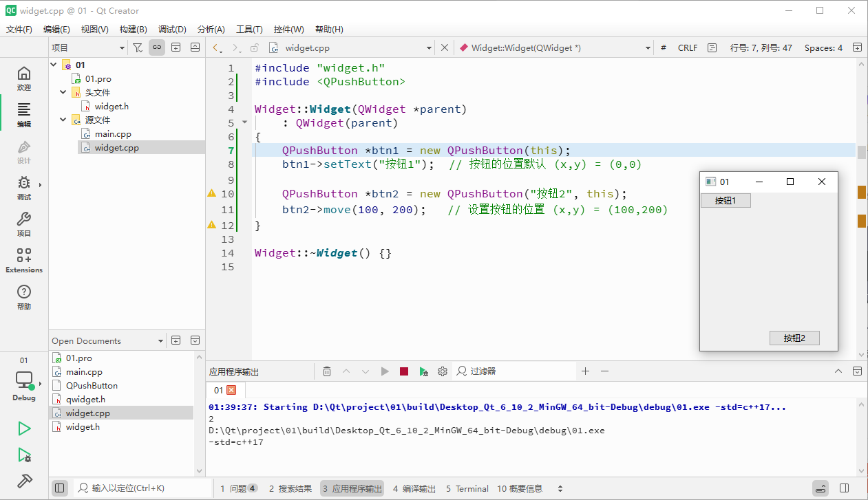
Task: Split editor using top-right split icon
Action: click(x=857, y=47)
